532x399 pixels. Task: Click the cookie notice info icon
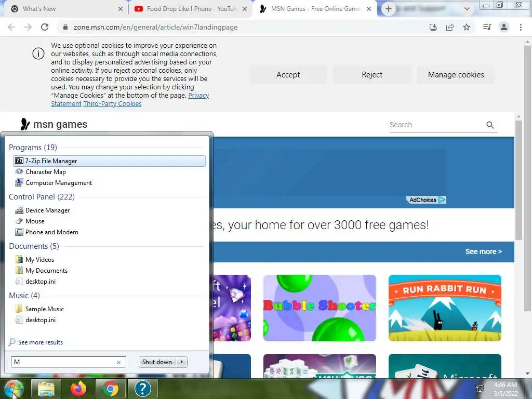[38, 54]
